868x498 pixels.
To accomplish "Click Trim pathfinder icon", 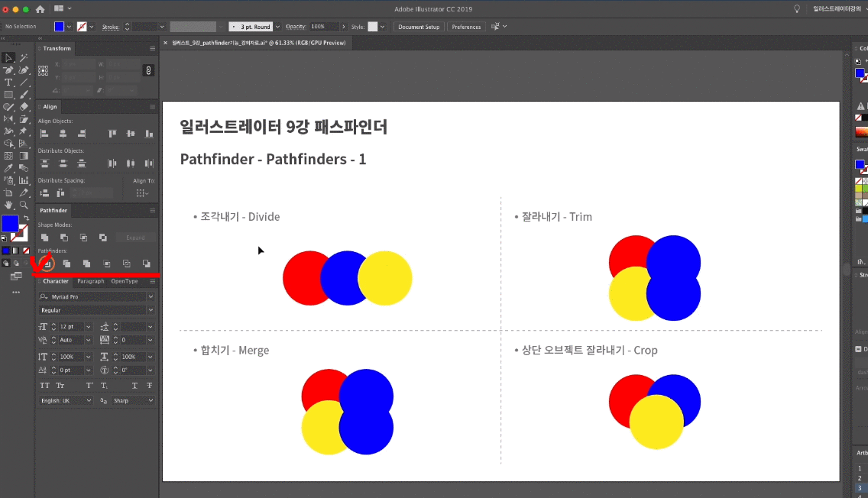I will pyautogui.click(x=66, y=264).
